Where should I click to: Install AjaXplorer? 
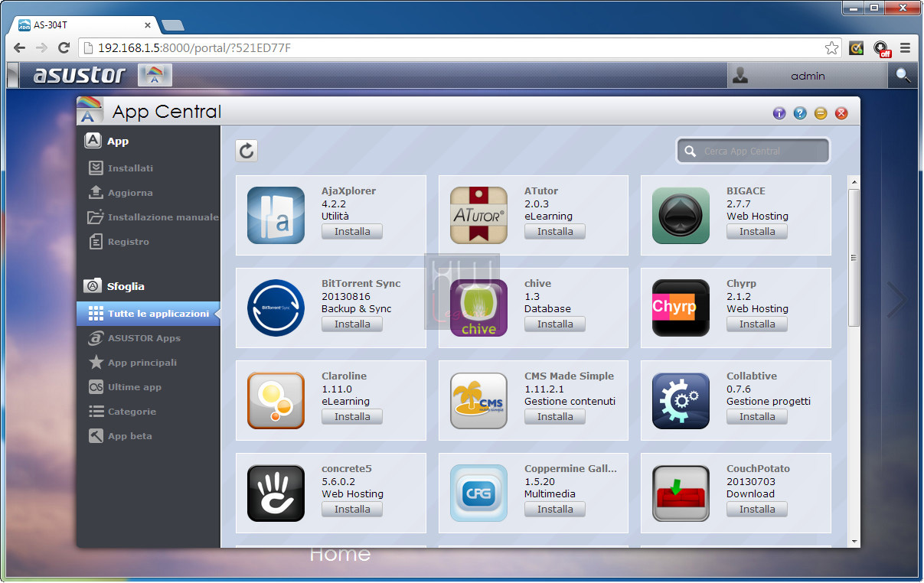352,231
